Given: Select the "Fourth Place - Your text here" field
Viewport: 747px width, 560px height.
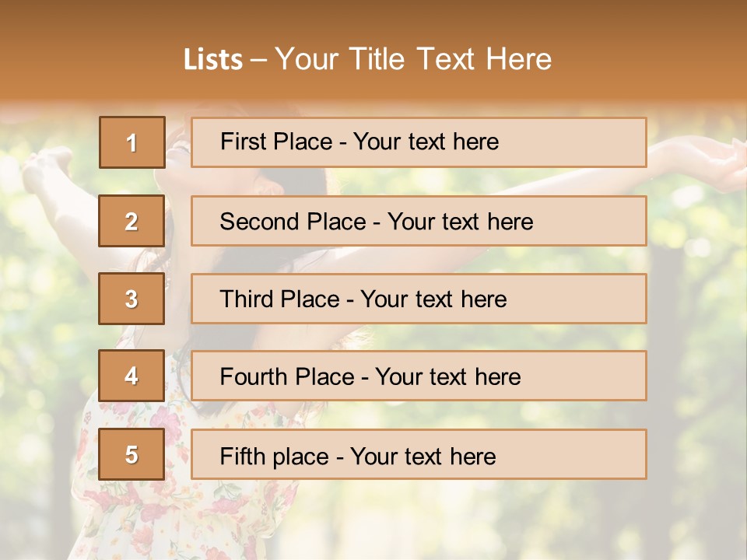Looking at the screenshot, I should click(419, 376).
